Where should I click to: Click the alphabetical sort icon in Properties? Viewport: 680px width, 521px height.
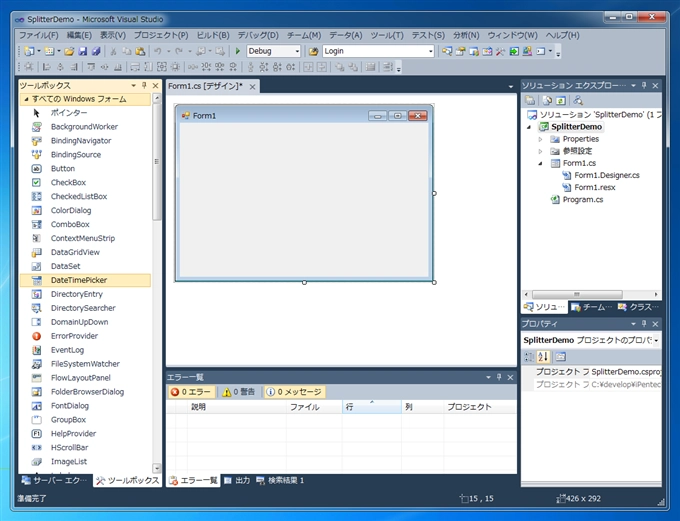pos(545,357)
